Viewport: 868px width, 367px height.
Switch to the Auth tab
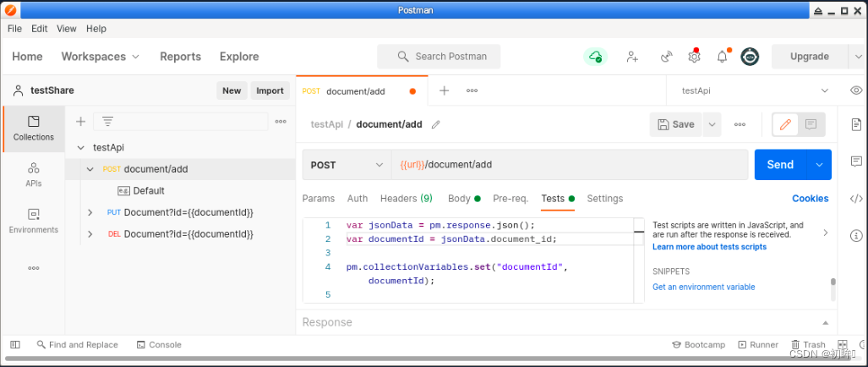click(358, 198)
